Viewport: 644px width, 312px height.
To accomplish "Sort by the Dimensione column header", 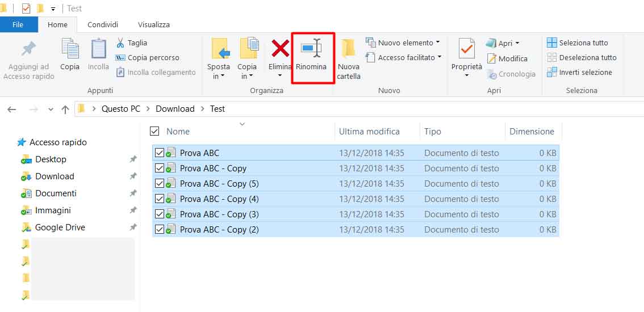I will coord(533,132).
